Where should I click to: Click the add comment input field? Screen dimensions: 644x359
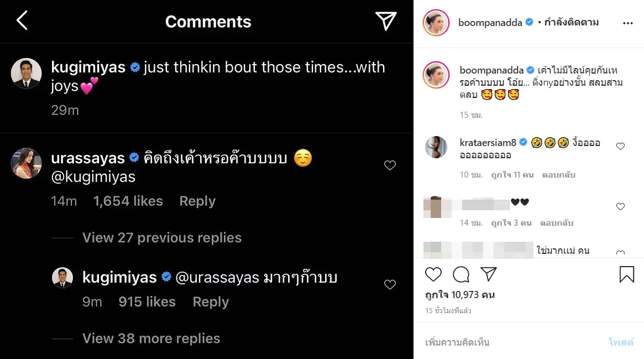click(x=509, y=342)
